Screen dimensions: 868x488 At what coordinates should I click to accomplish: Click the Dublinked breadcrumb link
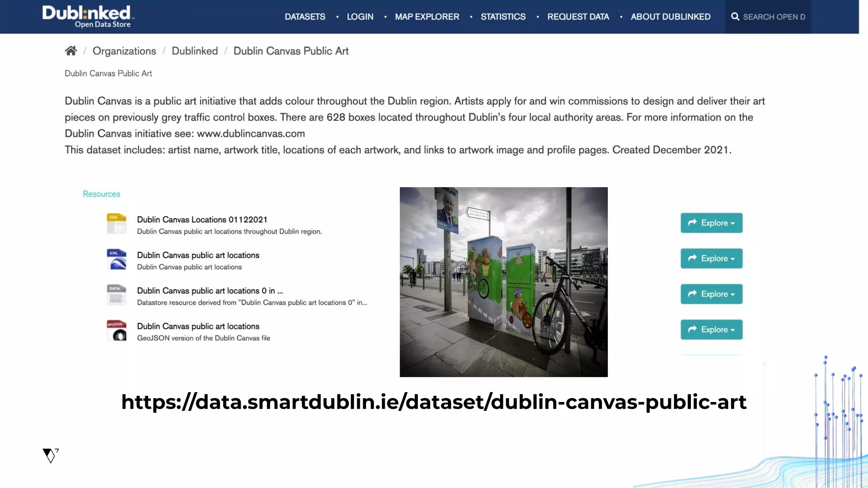[195, 51]
